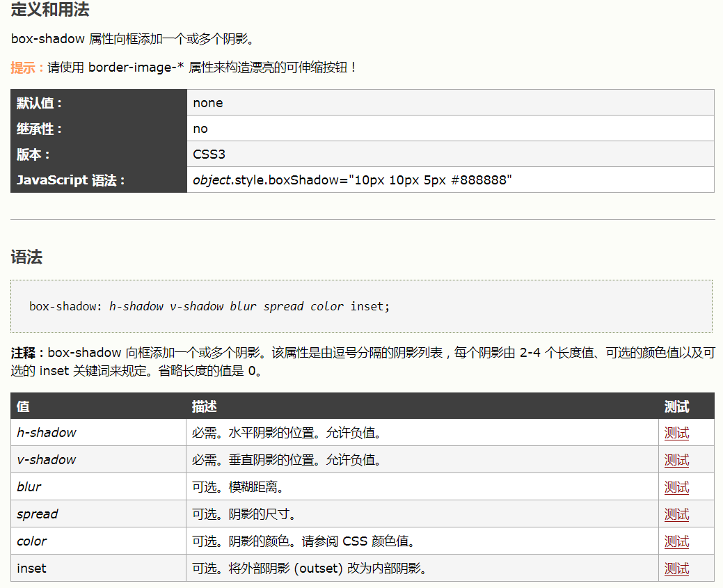Click the blur value cell

(x=98, y=487)
